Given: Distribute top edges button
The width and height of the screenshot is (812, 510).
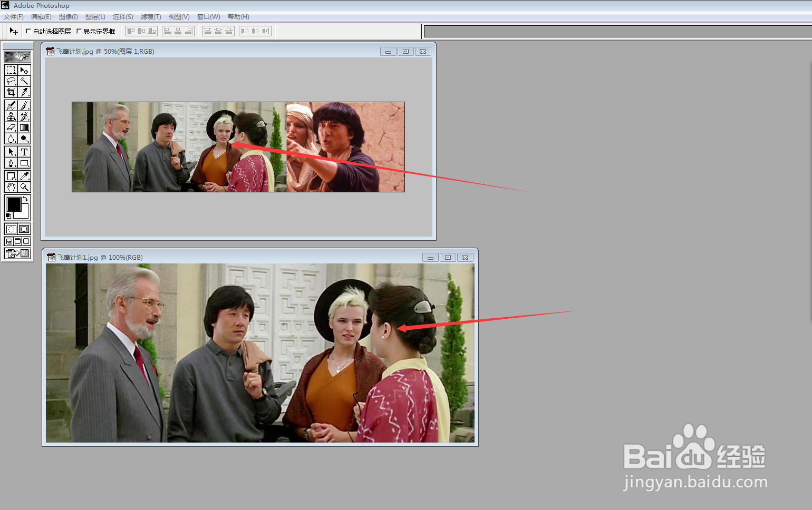Looking at the screenshot, I should point(208,31).
